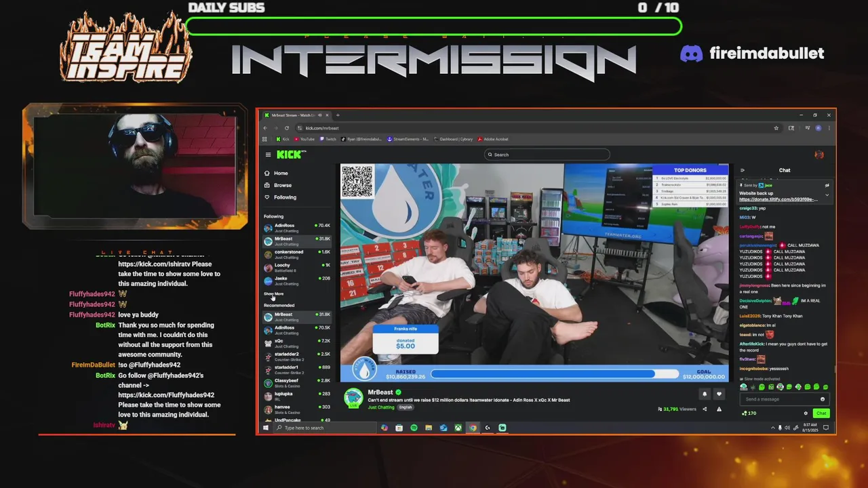Click the MrBeast stream video
The image size is (868, 488).
(534, 272)
